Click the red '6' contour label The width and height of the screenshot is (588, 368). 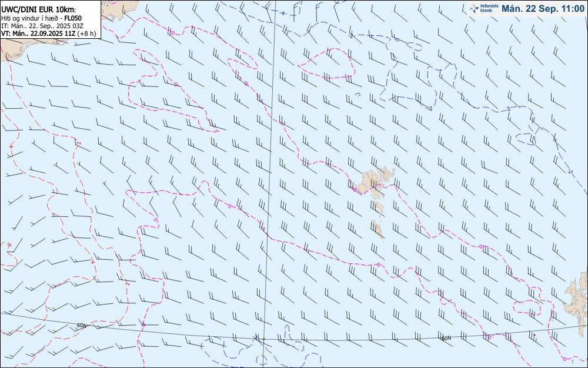click(x=9, y=245)
